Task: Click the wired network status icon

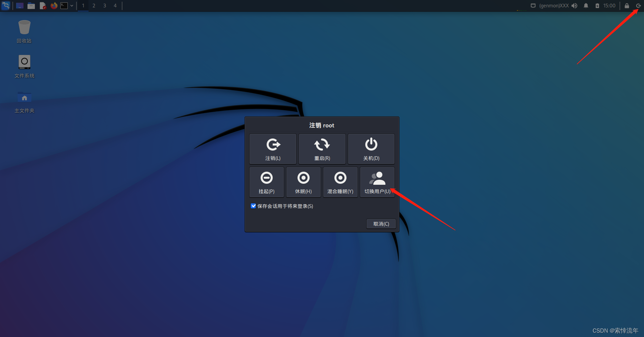Action: pos(533,6)
